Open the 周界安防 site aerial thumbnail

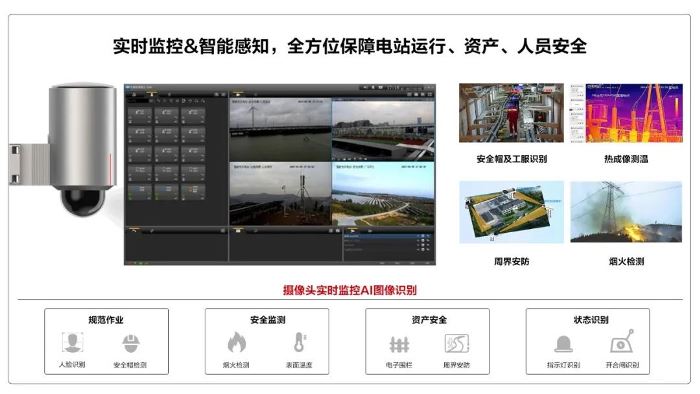click(511, 212)
